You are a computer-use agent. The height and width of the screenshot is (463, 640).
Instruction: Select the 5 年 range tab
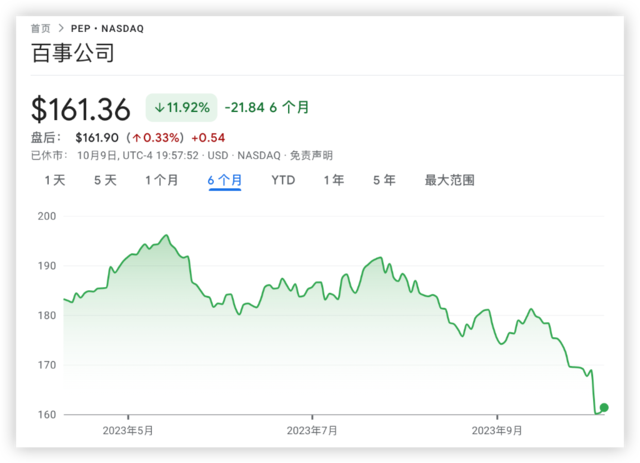(384, 180)
